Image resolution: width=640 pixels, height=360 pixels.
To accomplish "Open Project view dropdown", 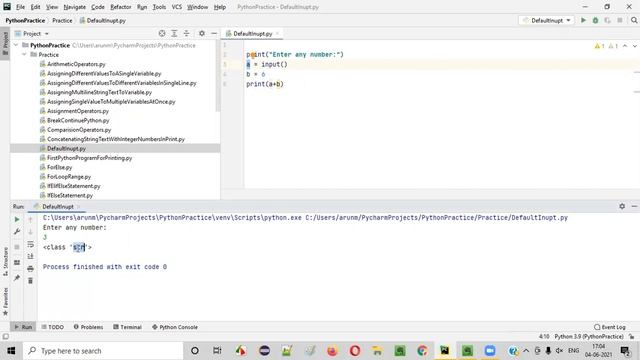I will pyautogui.click(x=32, y=33).
